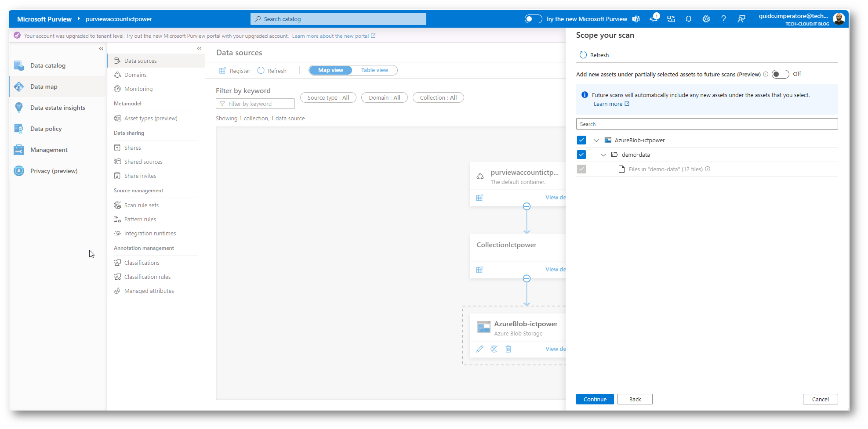Collapse the demo-data folder node

[x=603, y=155]
